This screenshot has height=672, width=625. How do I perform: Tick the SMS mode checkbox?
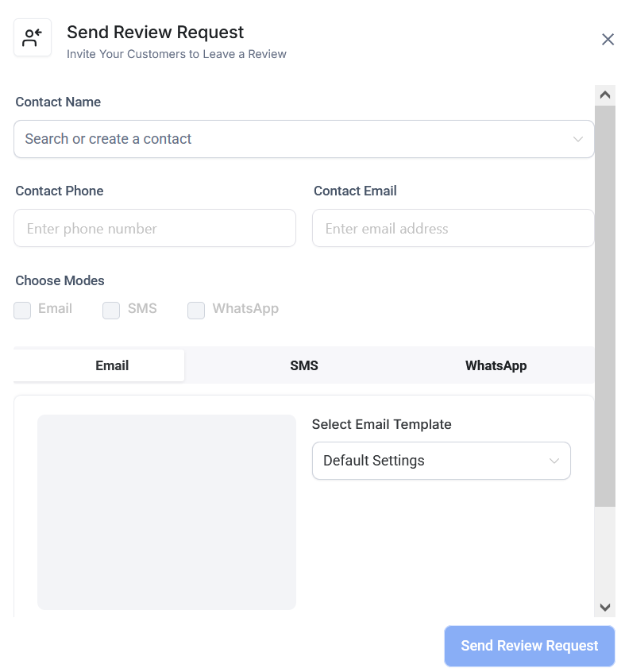click(111, 310)
